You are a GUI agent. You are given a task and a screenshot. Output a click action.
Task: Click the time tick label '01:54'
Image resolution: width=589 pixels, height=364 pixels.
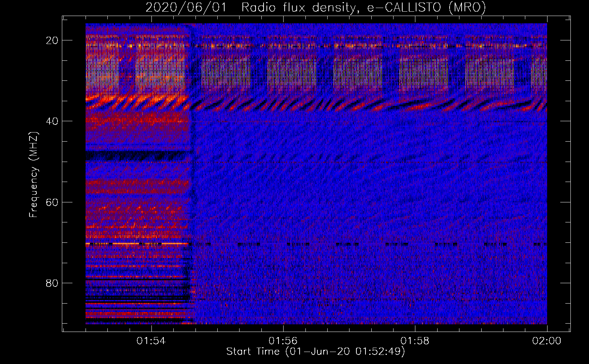(x=151, y=341)
